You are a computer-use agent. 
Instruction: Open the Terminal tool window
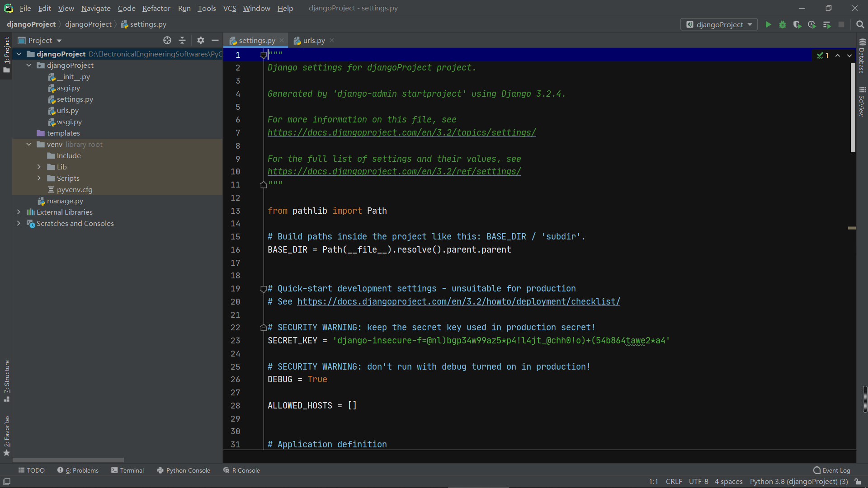(127, 470)
